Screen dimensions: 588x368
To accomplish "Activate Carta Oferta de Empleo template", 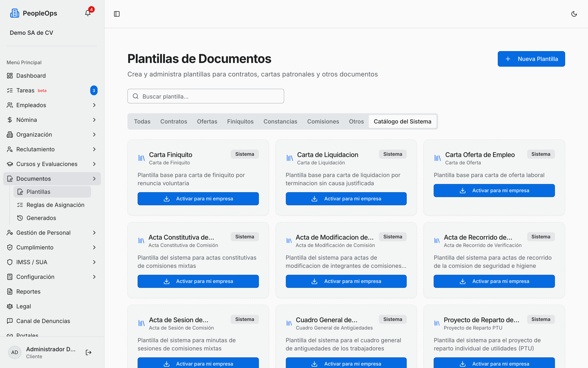I will [x=494, y=191].
